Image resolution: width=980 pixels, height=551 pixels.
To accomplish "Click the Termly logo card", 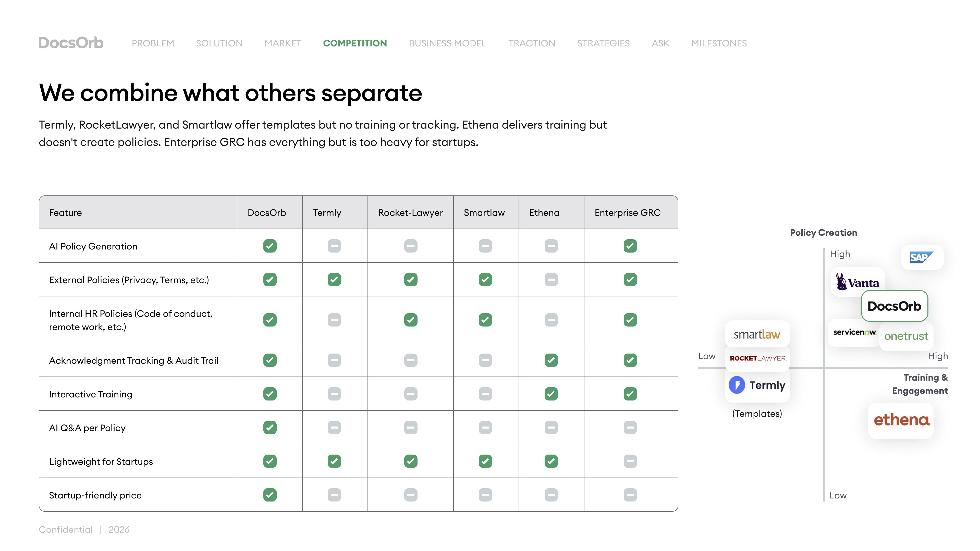I will 757,385.
